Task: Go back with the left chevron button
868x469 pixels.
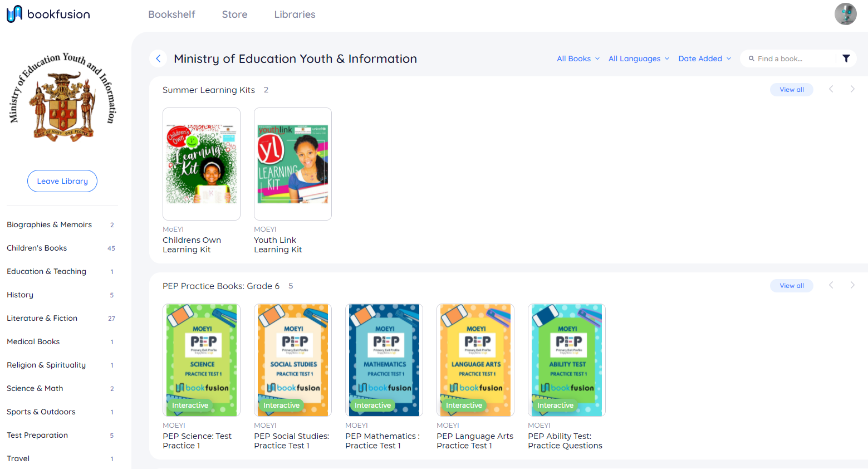Action: pos(158,58)
